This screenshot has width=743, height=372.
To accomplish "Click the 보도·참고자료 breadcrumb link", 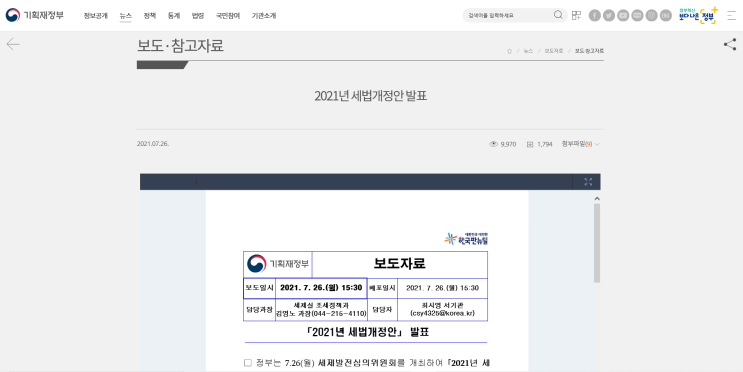I will click(x=589, y=51).
